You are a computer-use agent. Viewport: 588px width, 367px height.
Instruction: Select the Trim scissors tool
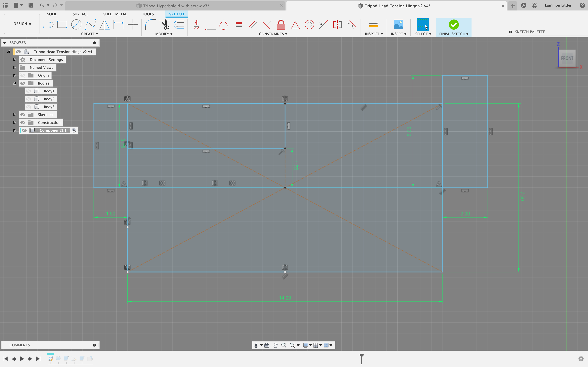click(165, 25)
